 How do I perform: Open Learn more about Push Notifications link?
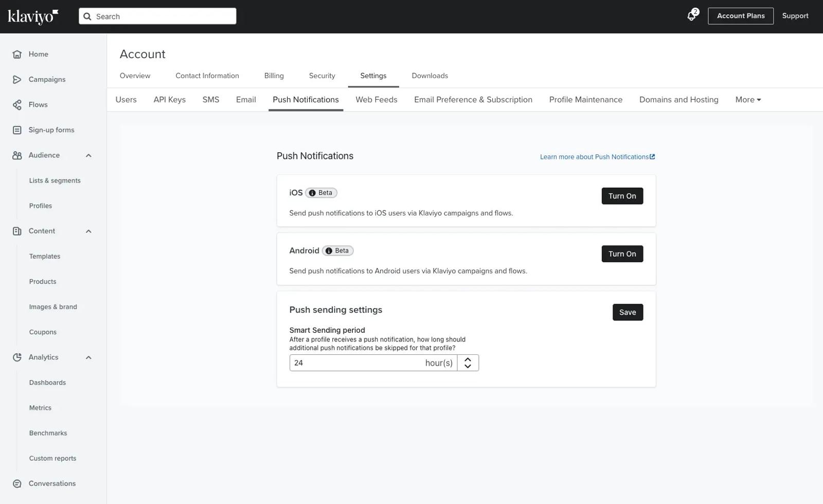[597, 157]
